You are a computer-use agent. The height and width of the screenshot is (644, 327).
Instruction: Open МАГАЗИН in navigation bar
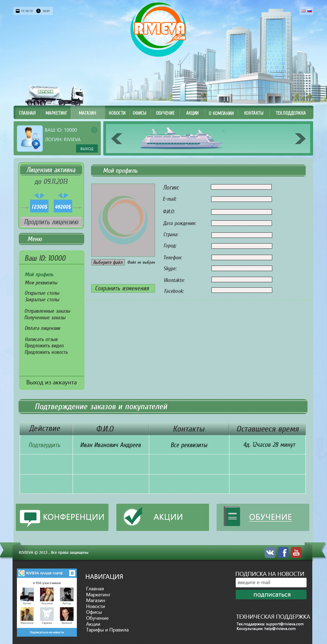[x=87, y=113]
